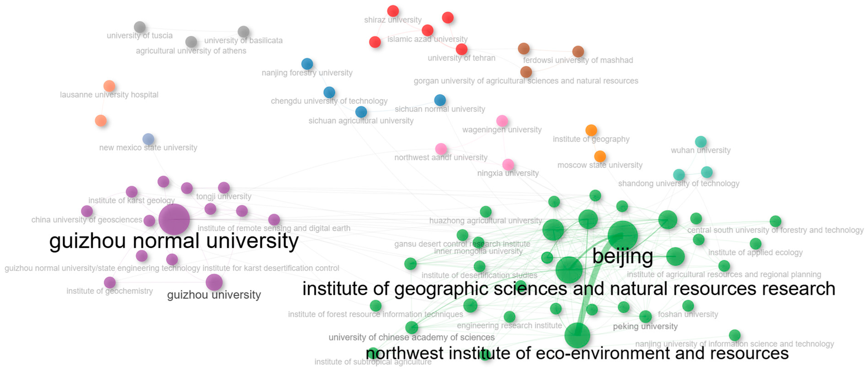Click the Lausanne University Hospital node

pos(109,86)
